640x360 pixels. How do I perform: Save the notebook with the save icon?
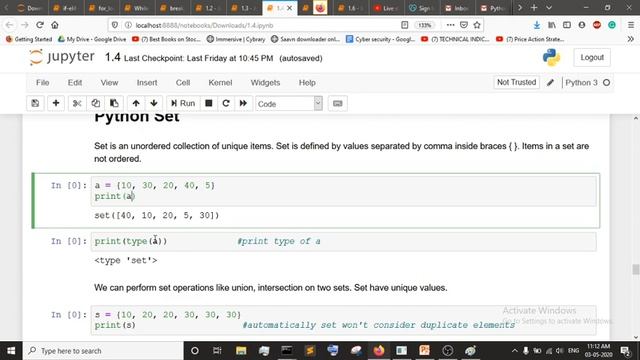click(x=35, y=103)
